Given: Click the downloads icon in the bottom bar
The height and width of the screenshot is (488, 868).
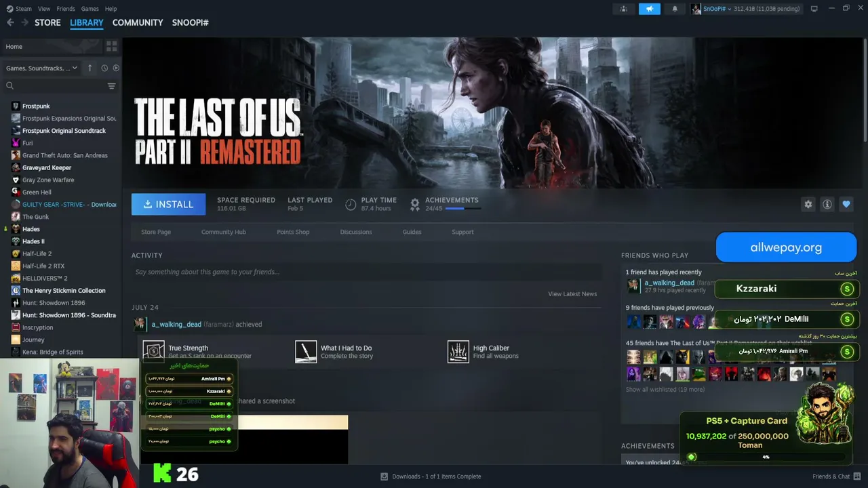Looking at the screenshot, I should click(384, 476).
